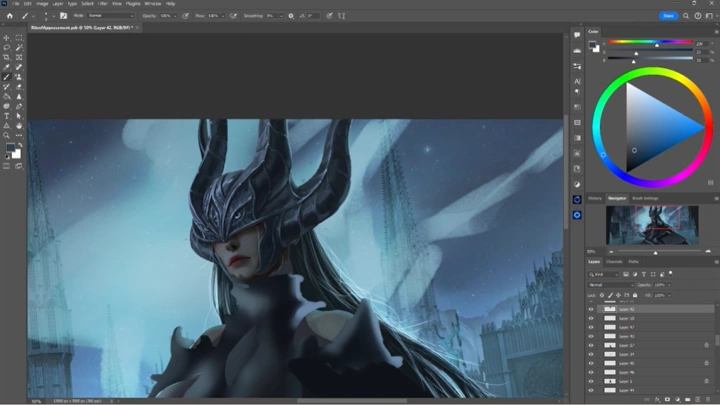720x405 pixels.
Task: Toggle Quick Mask mode
Action: [6, 166]
